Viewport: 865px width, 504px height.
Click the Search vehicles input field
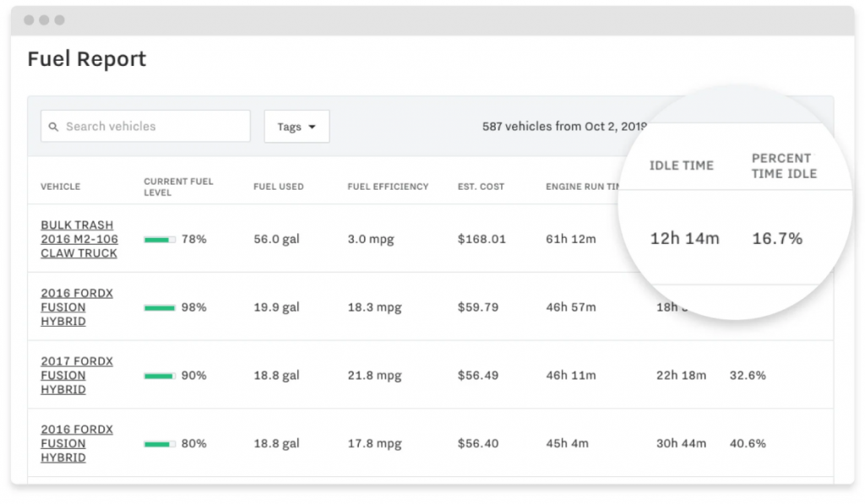coord(152,126)
